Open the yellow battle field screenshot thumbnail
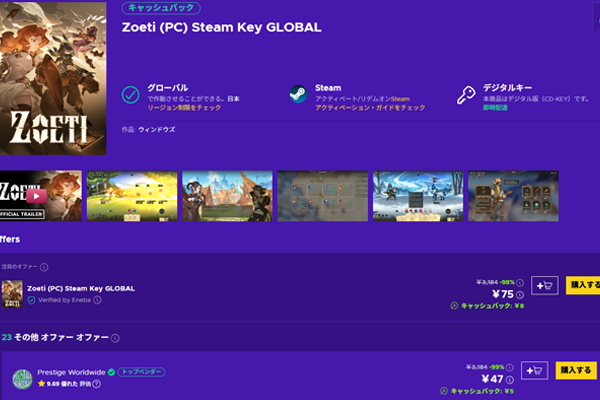600x400 pixels. coord(132,196)
